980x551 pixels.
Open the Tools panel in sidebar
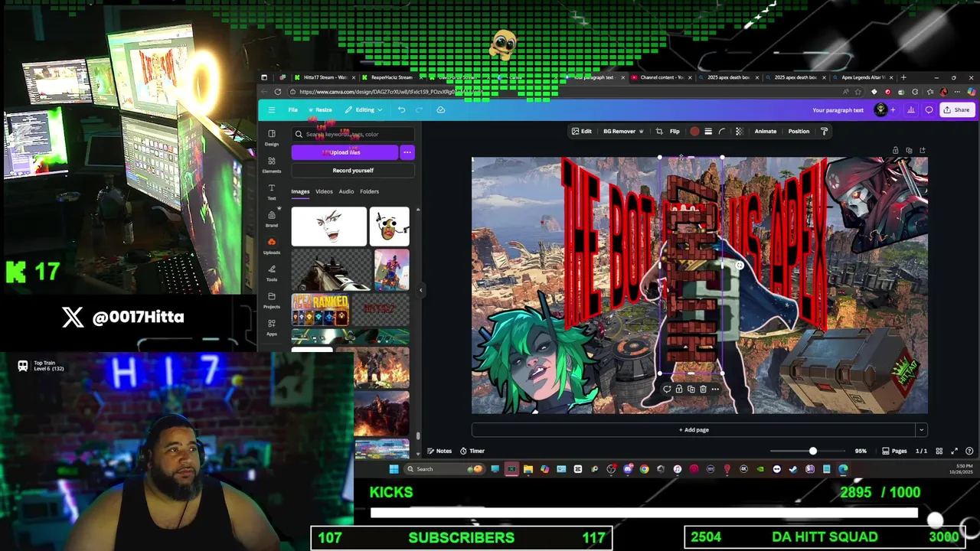click(272, 273)
